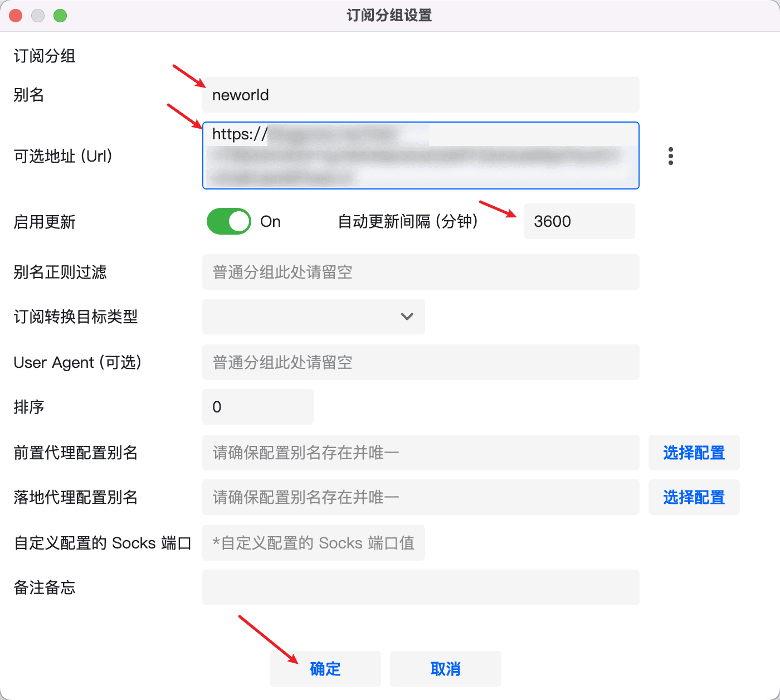Click the 别名 field containing neworld
This screenshot has height=700, width=780.
[421, 95]
